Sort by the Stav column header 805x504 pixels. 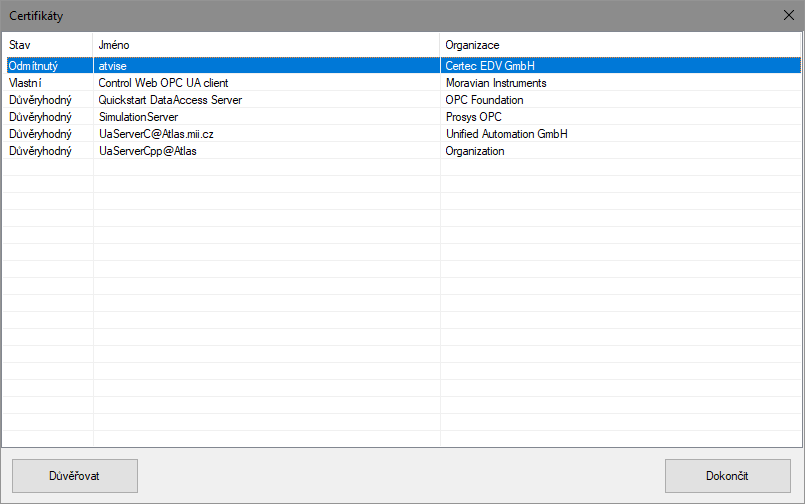tap(48, 45)
